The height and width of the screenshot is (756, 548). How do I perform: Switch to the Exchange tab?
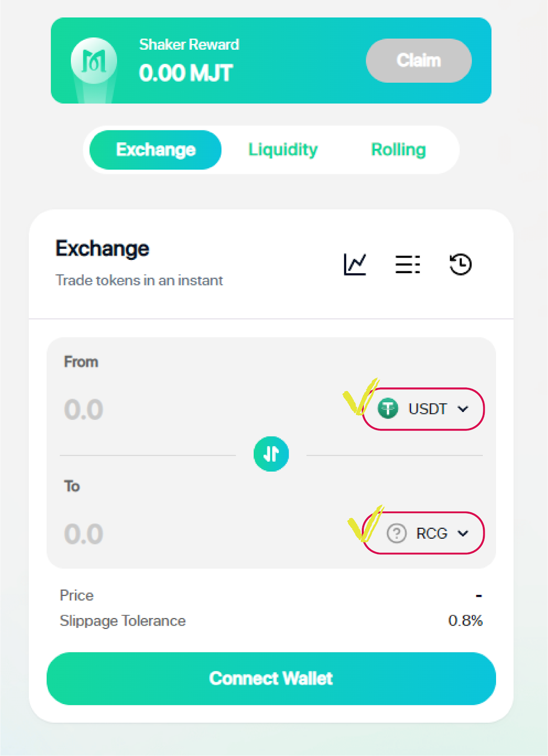point(155,150)
